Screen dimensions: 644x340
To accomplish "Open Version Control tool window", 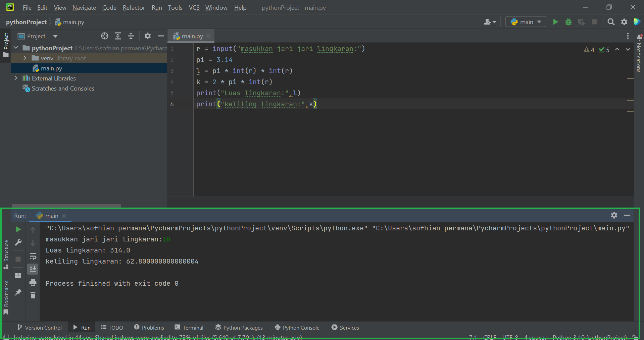I will 40,328.
